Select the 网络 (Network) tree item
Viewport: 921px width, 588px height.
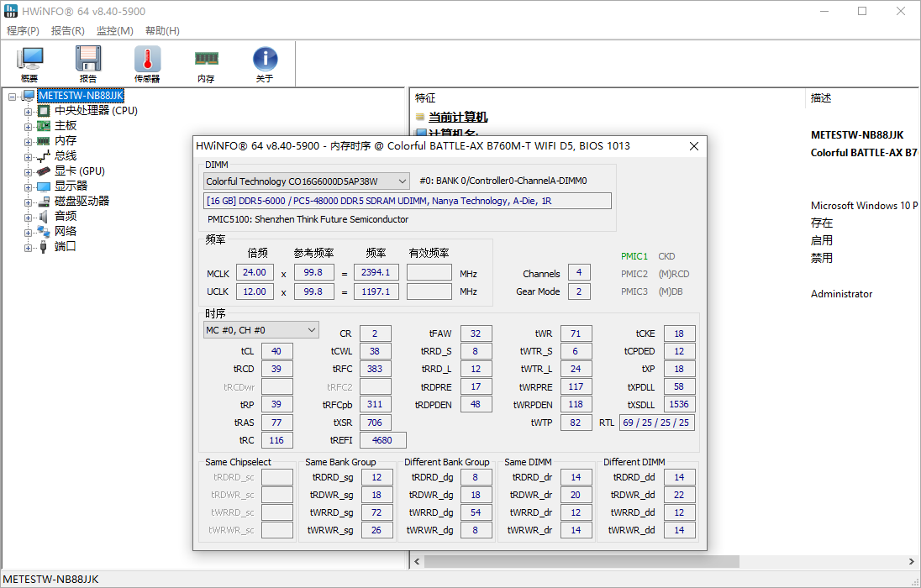coord(66,232)
